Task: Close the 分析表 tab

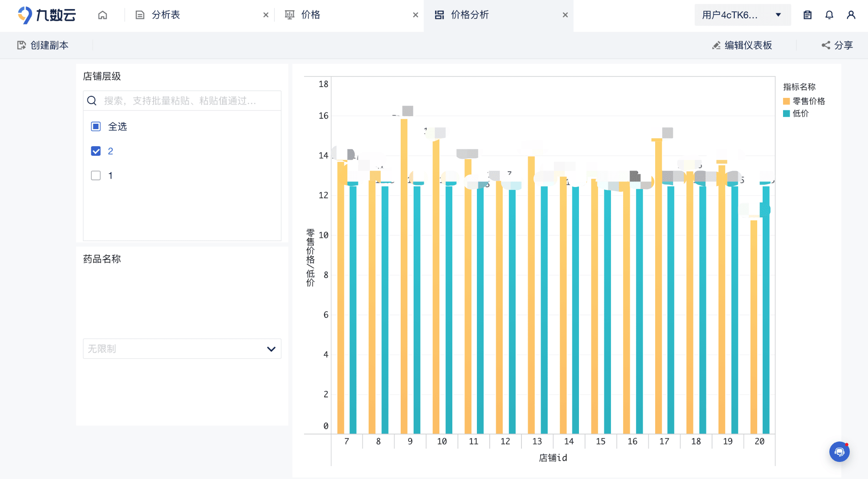Action: (x=266, y=15)
